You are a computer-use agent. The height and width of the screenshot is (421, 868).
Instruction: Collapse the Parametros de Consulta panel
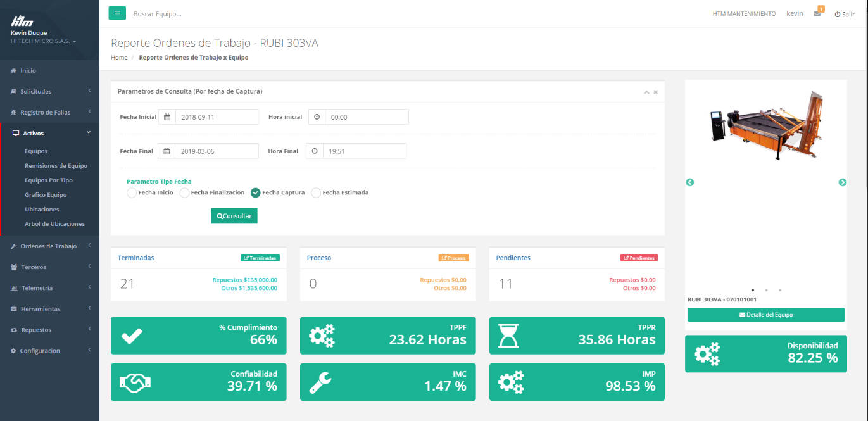click(x=646, y=92)
